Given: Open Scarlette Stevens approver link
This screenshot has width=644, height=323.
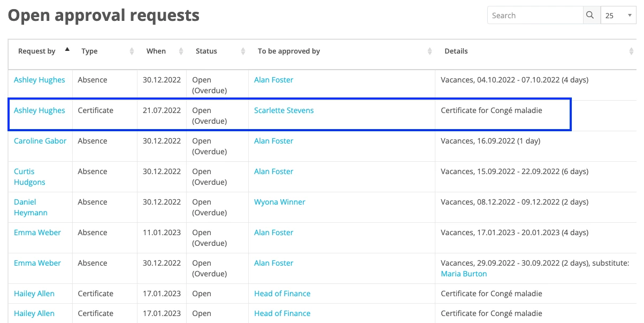Looking at the screenshot, I should click(x=284, y=110).
